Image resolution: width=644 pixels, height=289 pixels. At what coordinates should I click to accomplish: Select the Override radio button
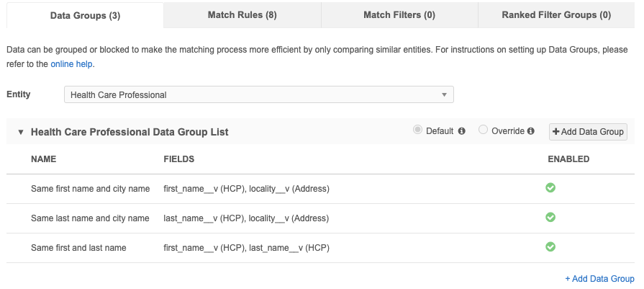click(x=484, y=130)
